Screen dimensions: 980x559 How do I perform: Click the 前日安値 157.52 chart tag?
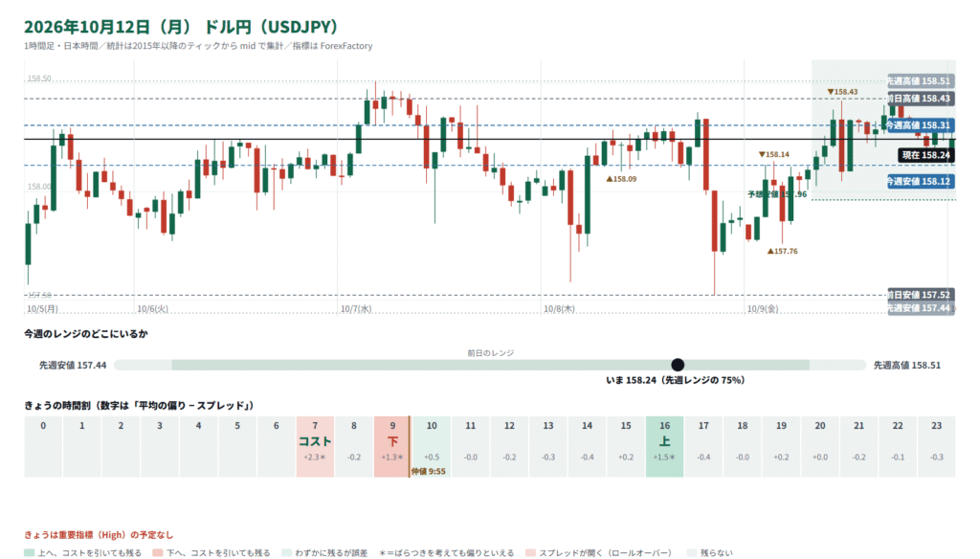(920, 295)
